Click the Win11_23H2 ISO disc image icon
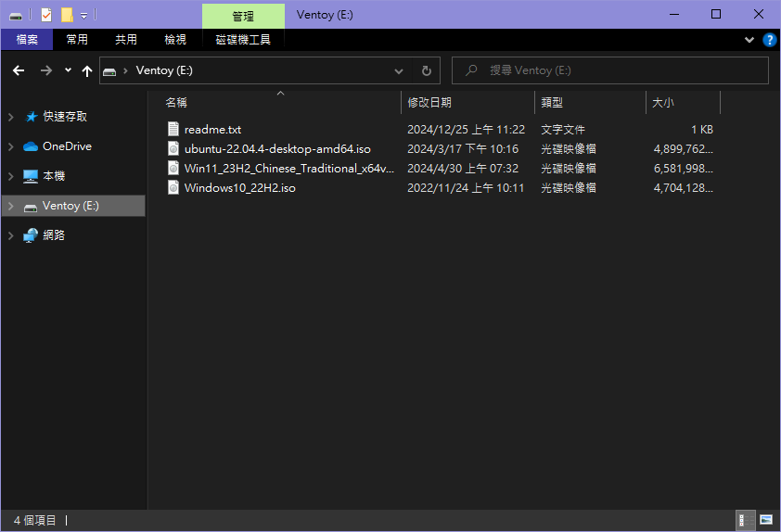The height and width of the screenshot is (532, 781). (x=173, y=168)
